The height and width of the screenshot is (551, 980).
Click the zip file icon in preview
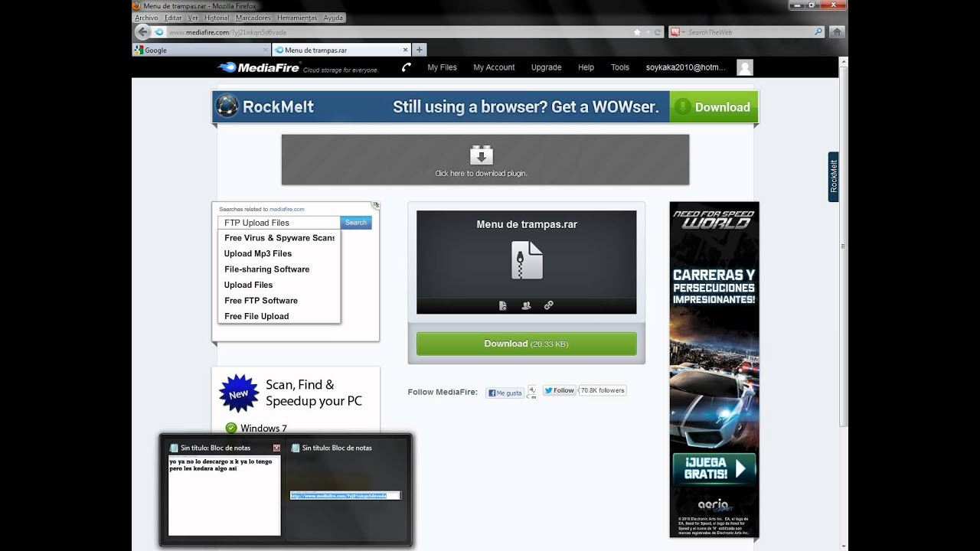point(527,260)
